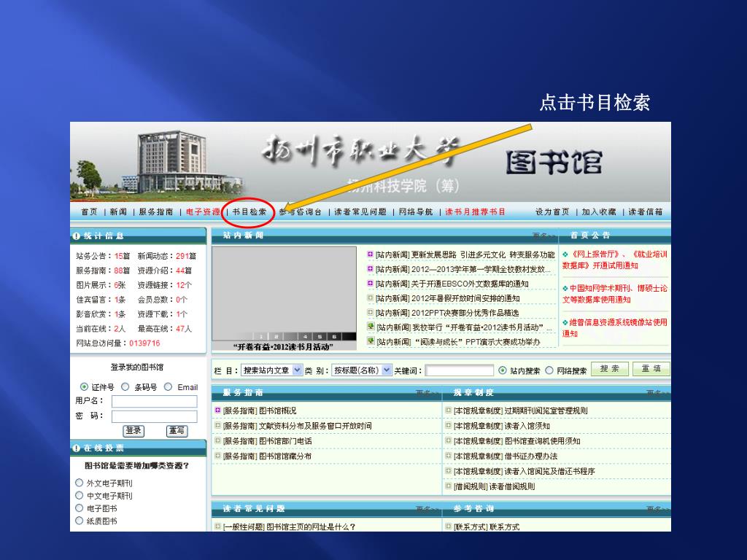
Task: Open 网络导航 navigation item
Action: point(416,212)
